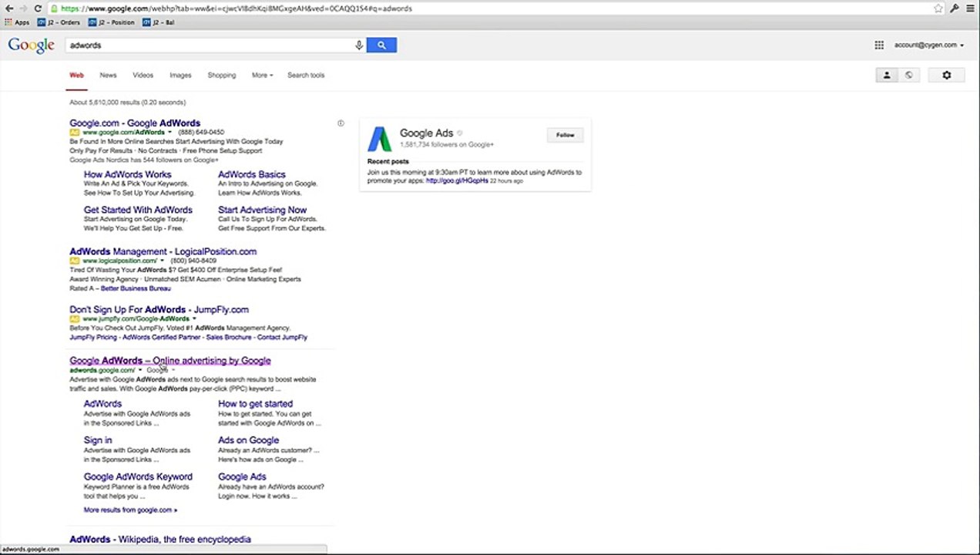Click the key icon in browser toolbar
Screen dimensions: 980x555
coord(954,8)
